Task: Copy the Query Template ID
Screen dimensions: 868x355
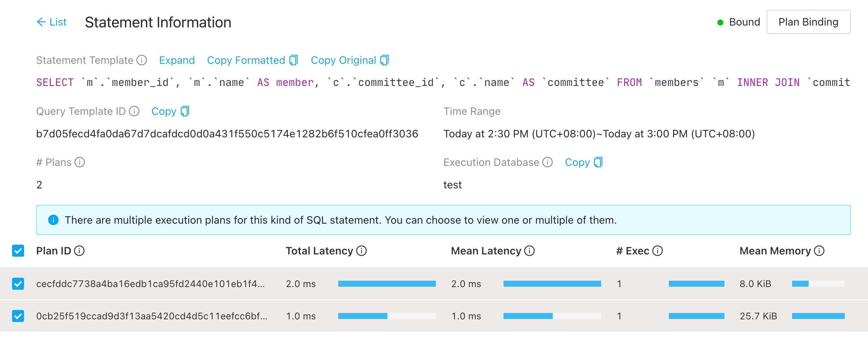Action: (170, 111)
